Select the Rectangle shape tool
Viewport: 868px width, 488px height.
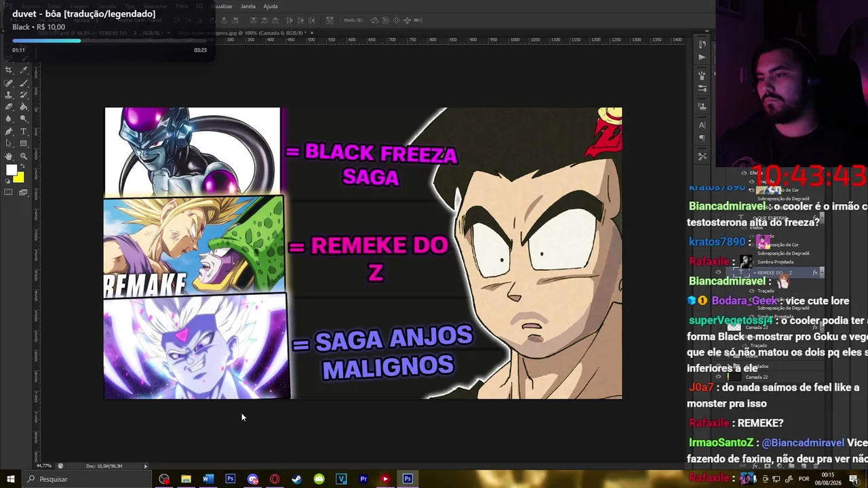coord(24,144)
